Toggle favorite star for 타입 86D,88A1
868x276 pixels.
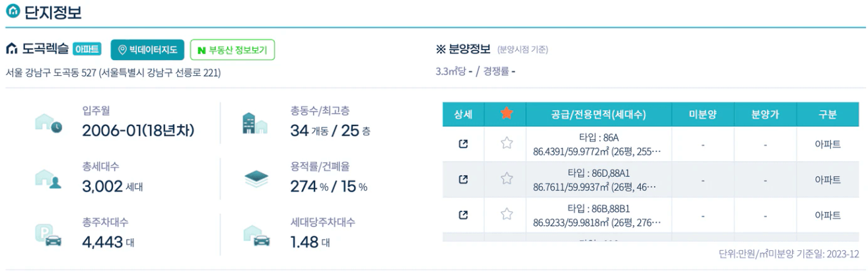pos(507,179)
